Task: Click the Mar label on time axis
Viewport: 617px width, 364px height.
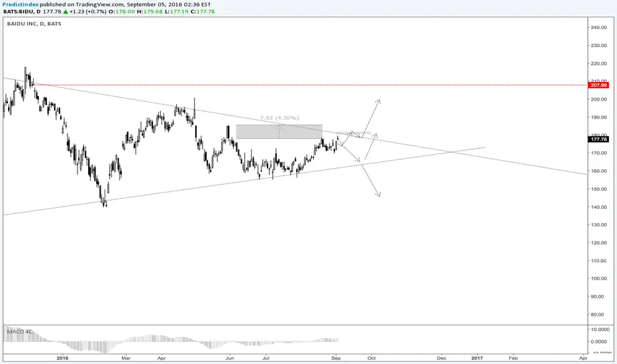Action: coord(126,358)
